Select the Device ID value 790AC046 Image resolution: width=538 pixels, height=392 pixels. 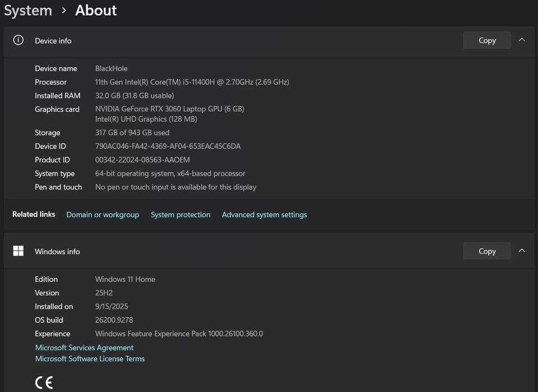[x=168, y=146]
